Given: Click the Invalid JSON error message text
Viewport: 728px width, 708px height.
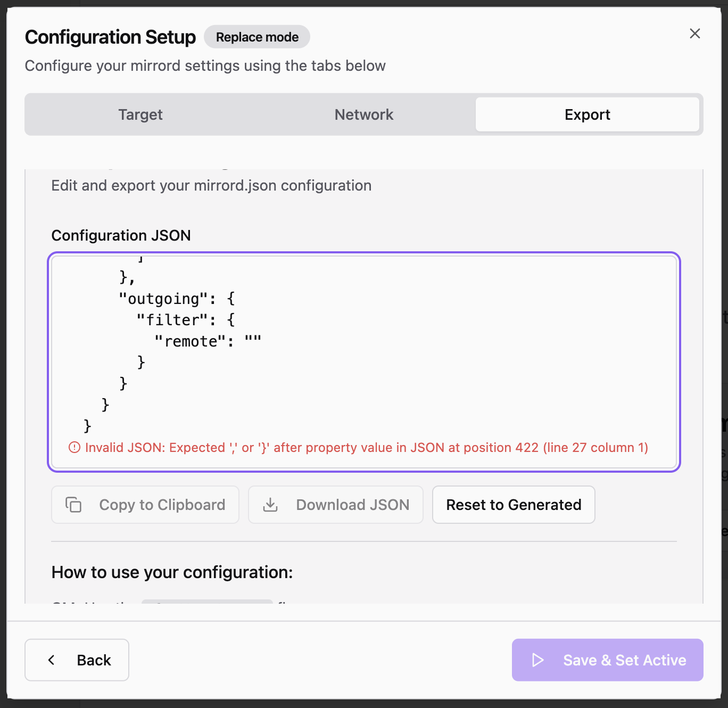Looking at the screenshot, I should pos(366,448).
